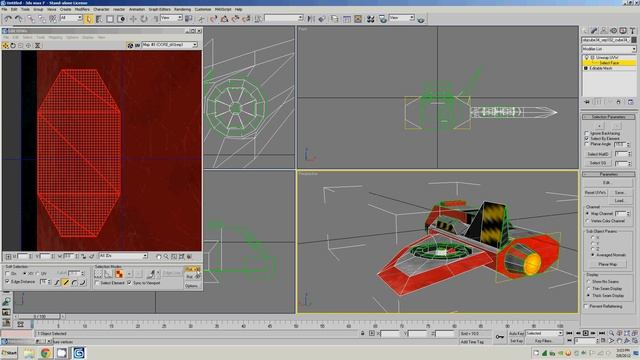The image size is (640, 360).
Task: Open the selection filter All dropdown
Action: click(71, 18)
